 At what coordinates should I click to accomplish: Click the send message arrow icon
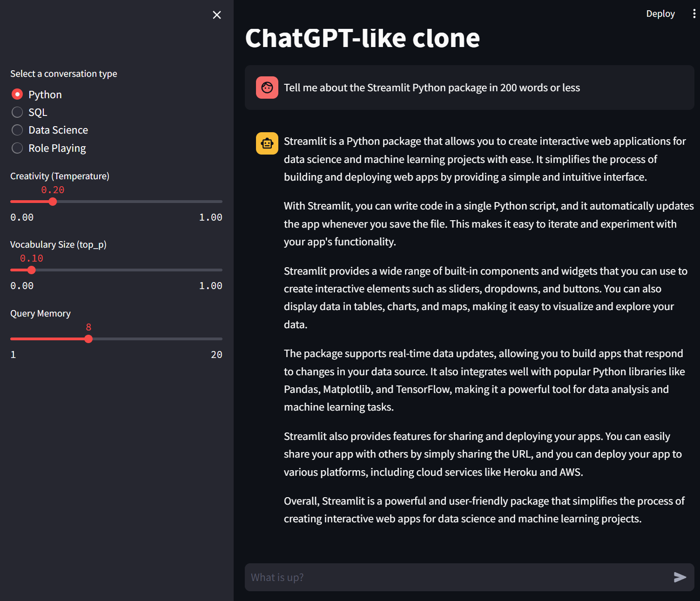click(x=680, y=577)
